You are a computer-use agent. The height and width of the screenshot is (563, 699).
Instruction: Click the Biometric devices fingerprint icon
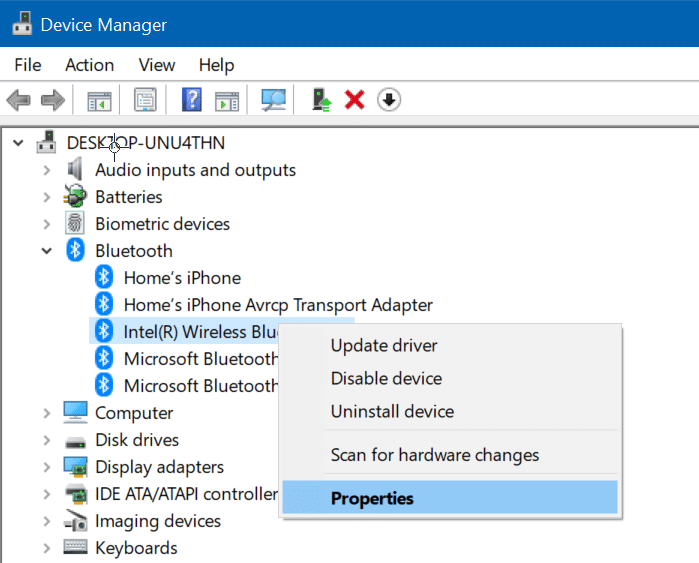click(x=75, y=223)
